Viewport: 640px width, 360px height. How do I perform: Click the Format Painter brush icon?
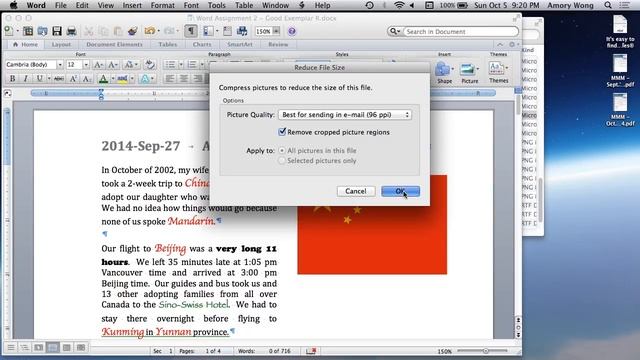[132, 31]
